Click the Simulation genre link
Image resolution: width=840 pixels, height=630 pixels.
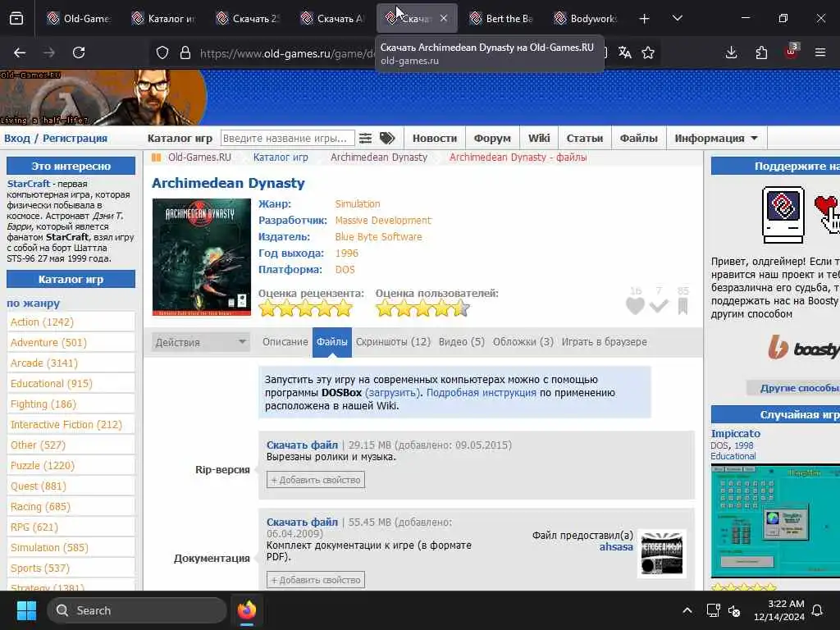click(x=358, y=203)
